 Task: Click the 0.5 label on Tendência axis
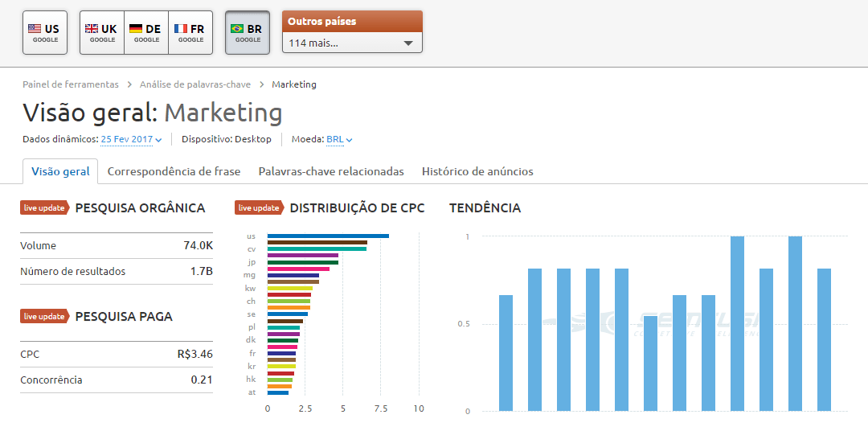click(x=464, y=324)
